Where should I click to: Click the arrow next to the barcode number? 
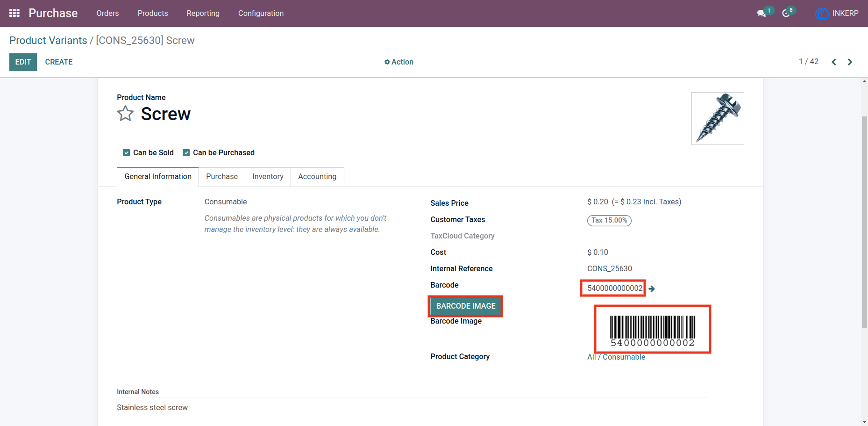652,289
